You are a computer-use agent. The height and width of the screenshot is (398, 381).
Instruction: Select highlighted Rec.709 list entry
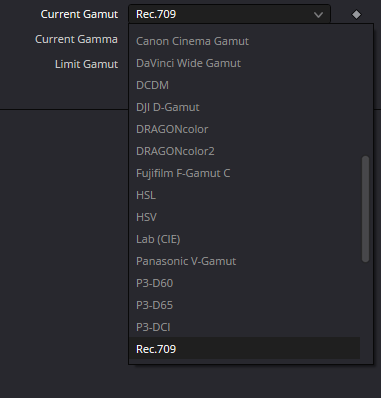tap(244, 348)
